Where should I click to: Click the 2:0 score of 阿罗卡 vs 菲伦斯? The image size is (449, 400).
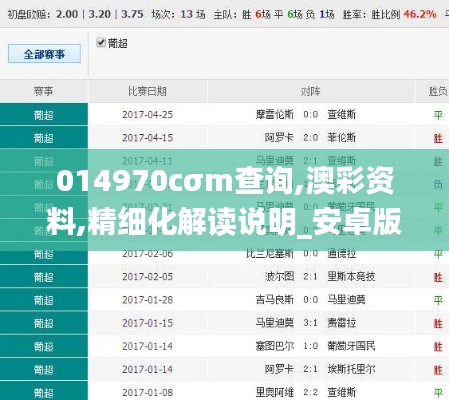311,138
